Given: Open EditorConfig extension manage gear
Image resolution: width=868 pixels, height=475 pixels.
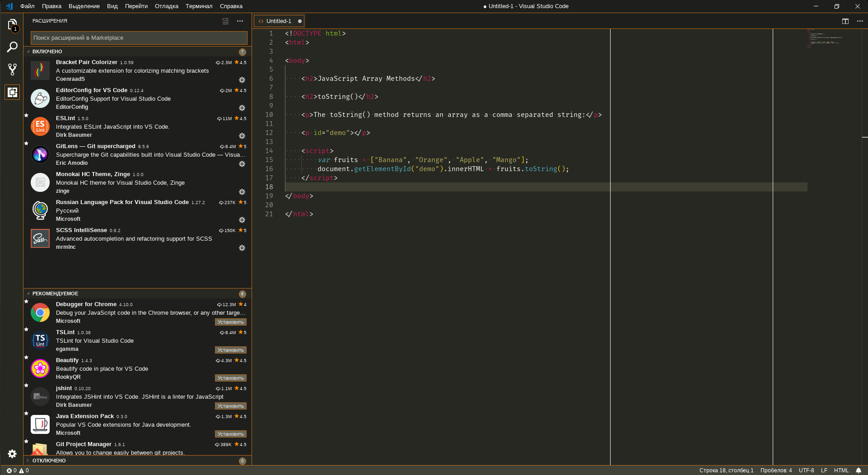Looking at the screenshot, I should 242,108.
